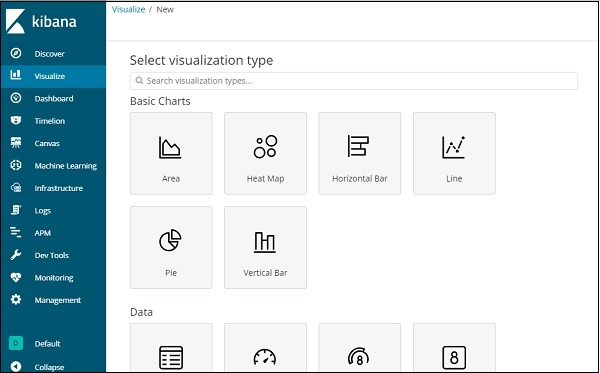Click the Select visualization type heading
This screenshot has height=373, width=600.
click(201, 60)
